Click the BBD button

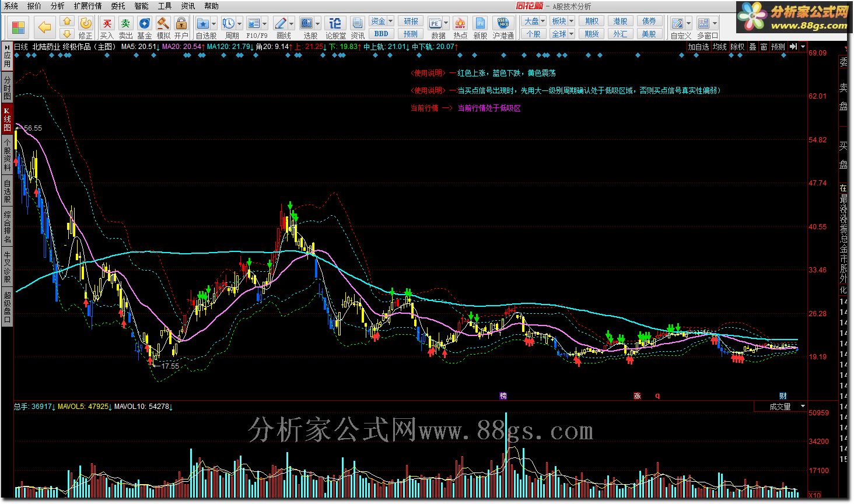381,34
